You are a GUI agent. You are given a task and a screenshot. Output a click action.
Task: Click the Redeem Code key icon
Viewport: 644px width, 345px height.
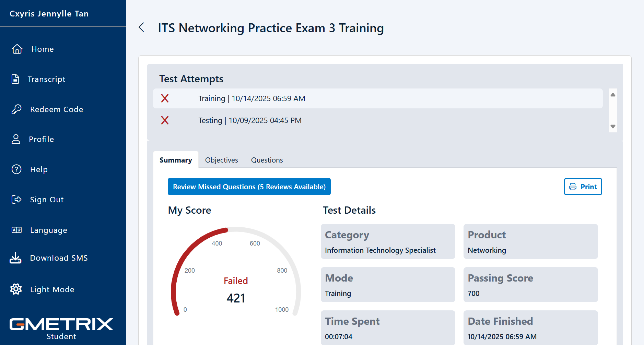coord(16,109)
